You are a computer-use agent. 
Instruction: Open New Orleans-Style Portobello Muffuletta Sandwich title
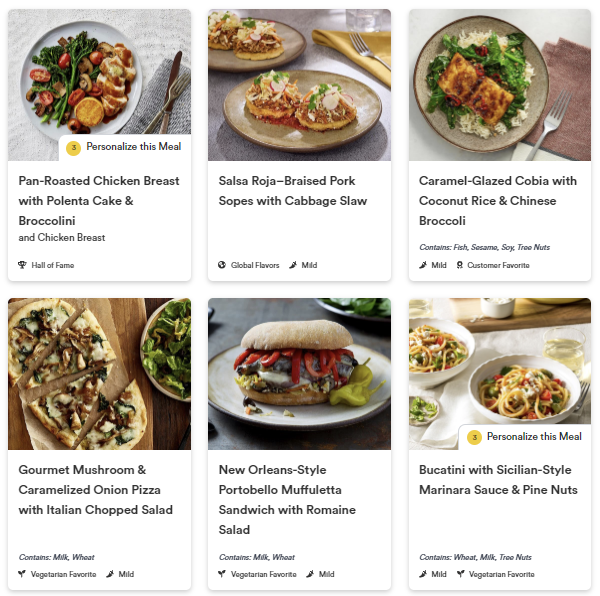[293, 499]
